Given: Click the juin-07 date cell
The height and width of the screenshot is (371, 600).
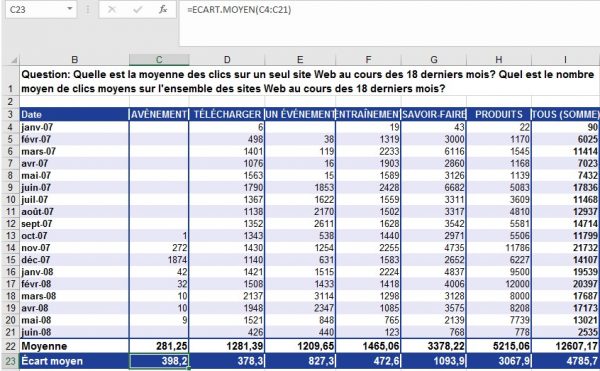Looking at the screenshot, I should (75, 187).
